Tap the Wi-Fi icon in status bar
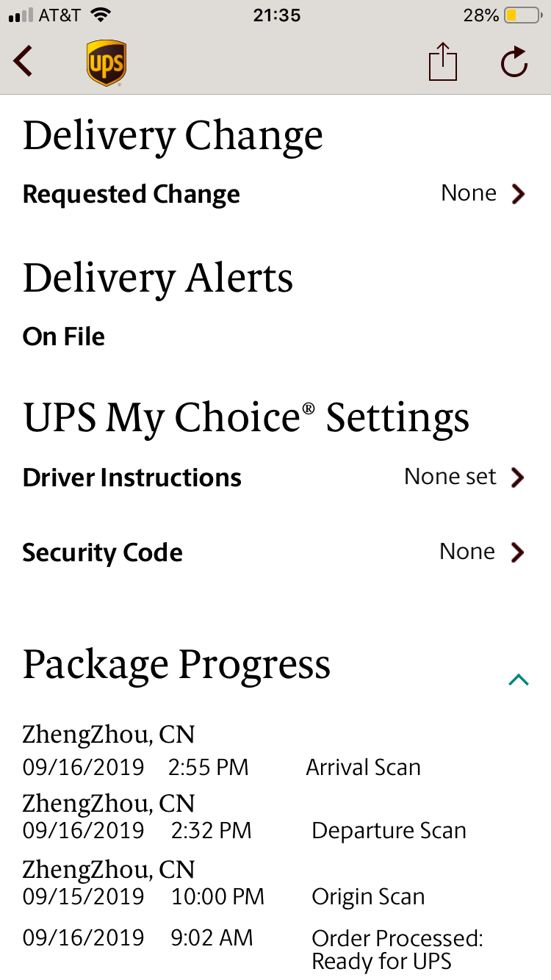 99,15
